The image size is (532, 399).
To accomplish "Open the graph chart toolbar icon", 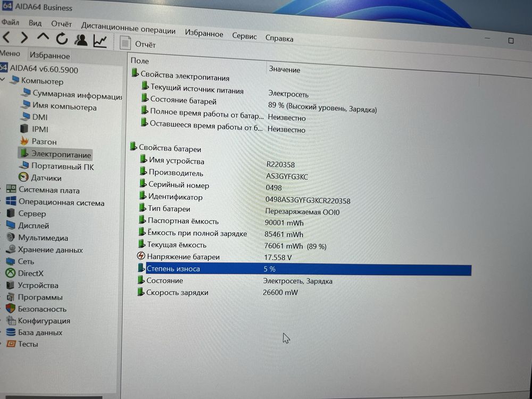I will pos(100,41).
